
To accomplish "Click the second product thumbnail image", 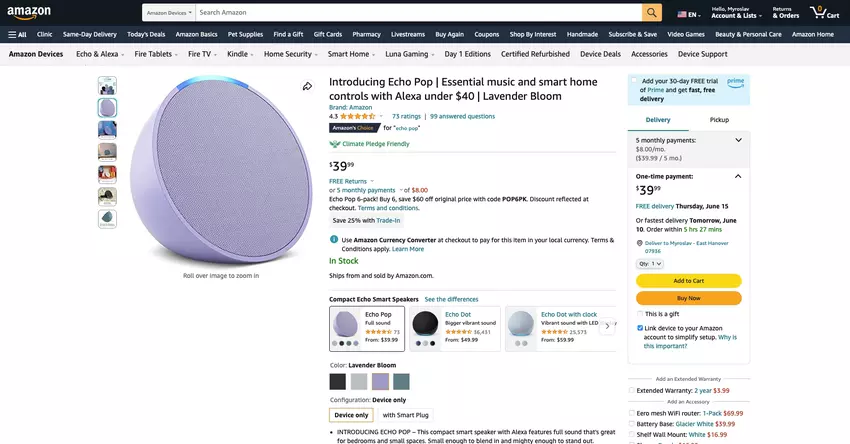I will pyautogui.click(x=107, y=108).
